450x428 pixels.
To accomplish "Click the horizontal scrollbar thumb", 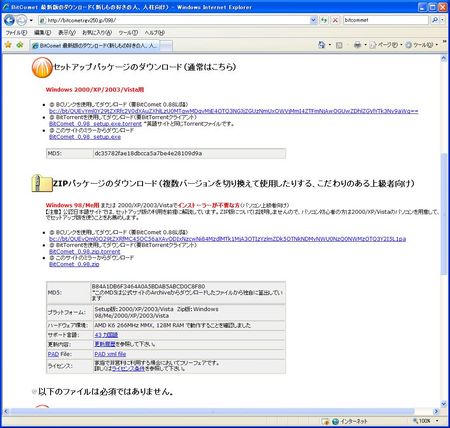I will coord(212,411).
